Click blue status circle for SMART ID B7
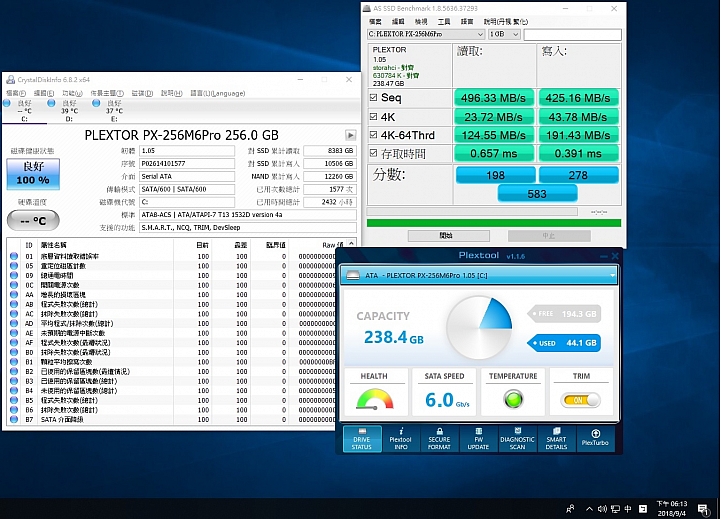The height and width of the screenshot is (519, 721). [14, 419]
